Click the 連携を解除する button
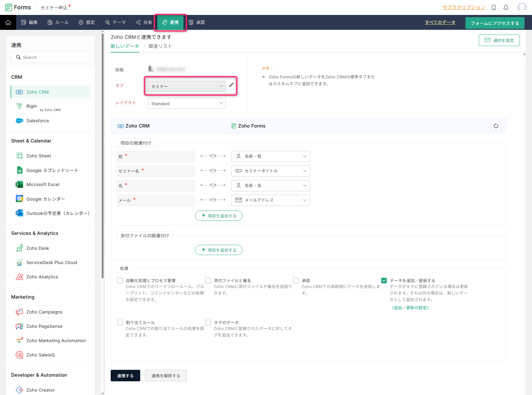Screen dimensions: 532x395 pos(166,376)
